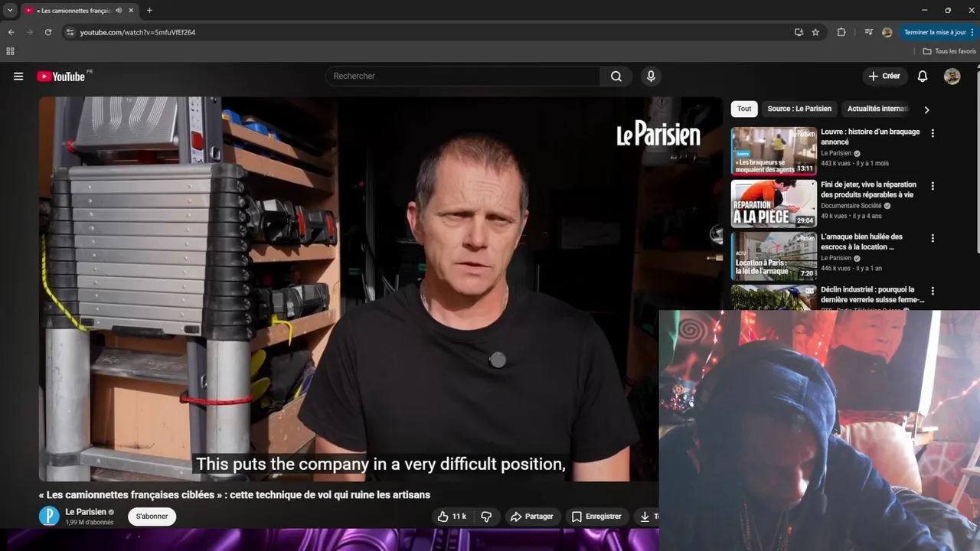This screenshot has width=980, height=551.
Task: View site information icon in address bar
Action: tap(70, 32)
